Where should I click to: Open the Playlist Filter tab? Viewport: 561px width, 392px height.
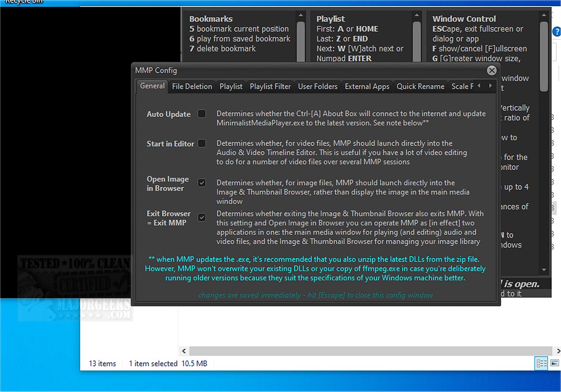point(270,87)
